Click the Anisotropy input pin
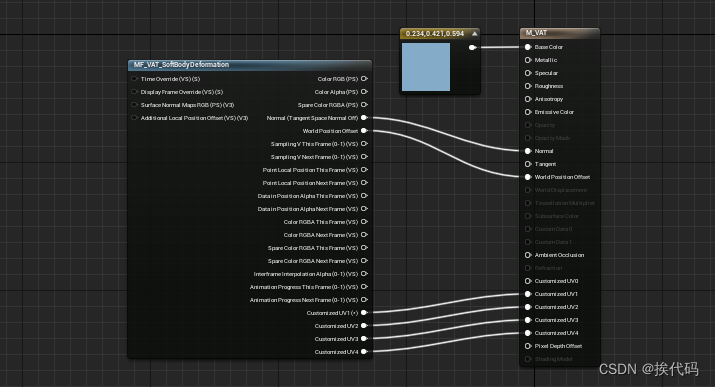 528,99
